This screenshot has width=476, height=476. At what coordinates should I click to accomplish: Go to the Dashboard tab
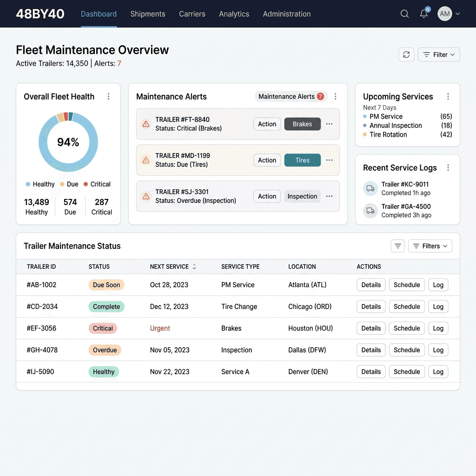99,14
